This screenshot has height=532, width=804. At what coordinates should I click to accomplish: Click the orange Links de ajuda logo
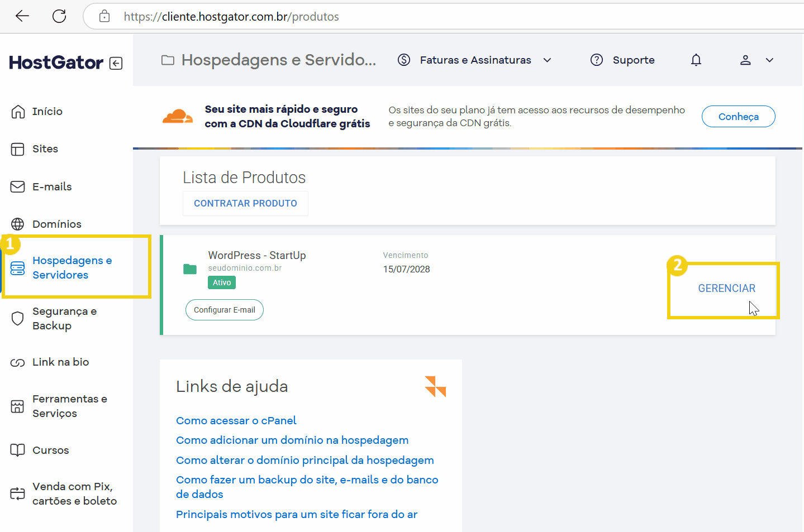[x=435, y=386]
